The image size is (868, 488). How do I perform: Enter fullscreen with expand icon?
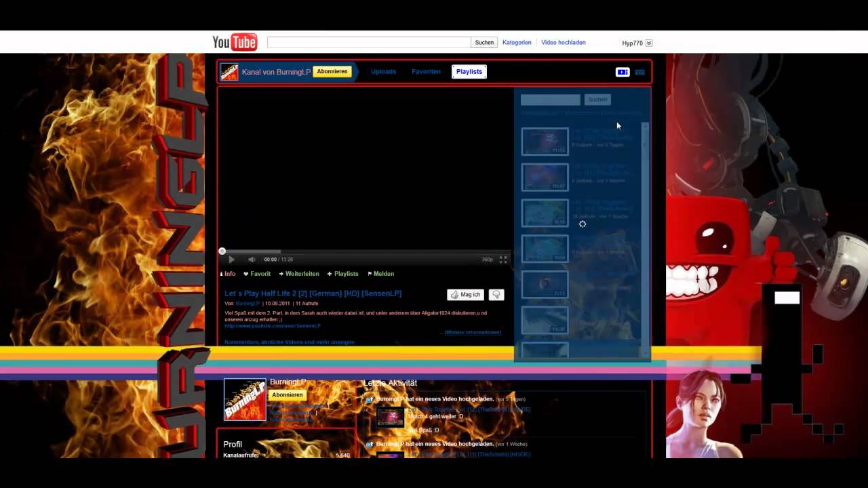(x=503, y=260)
